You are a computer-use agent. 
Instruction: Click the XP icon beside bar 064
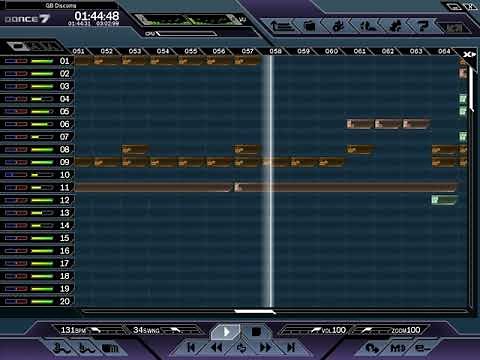click(469, 55)
